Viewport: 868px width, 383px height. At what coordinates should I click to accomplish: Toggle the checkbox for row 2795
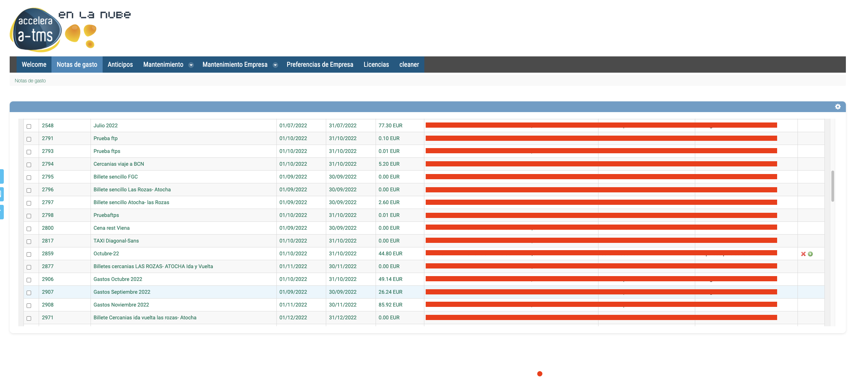(29, 177)
